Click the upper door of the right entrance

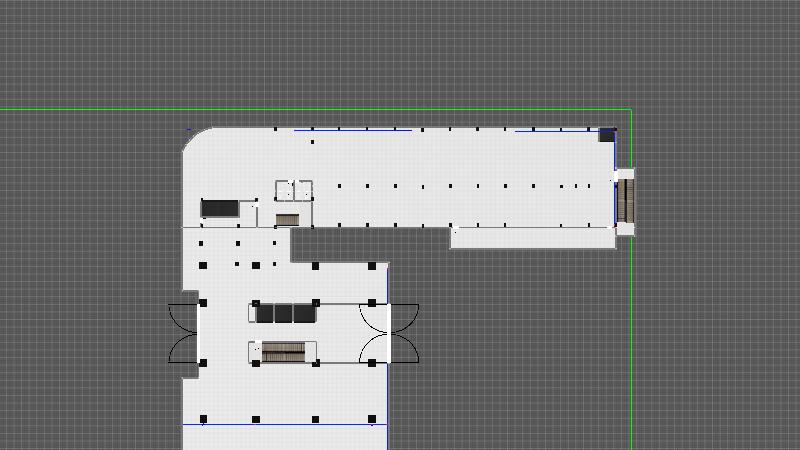point(404,317)
